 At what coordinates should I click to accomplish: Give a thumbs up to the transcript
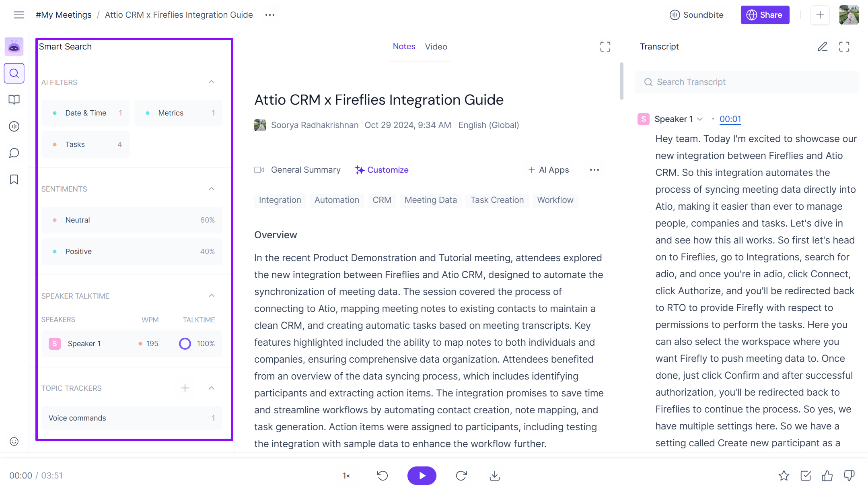pos(827,475)
